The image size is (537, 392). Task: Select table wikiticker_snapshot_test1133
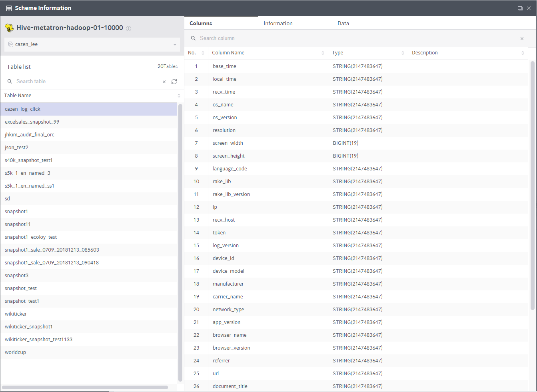tap(88, 340)
